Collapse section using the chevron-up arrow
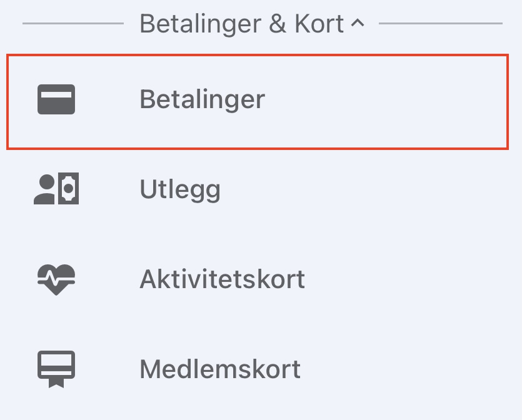The width and height of the screenshot is (522, 420). coord(357,24)
